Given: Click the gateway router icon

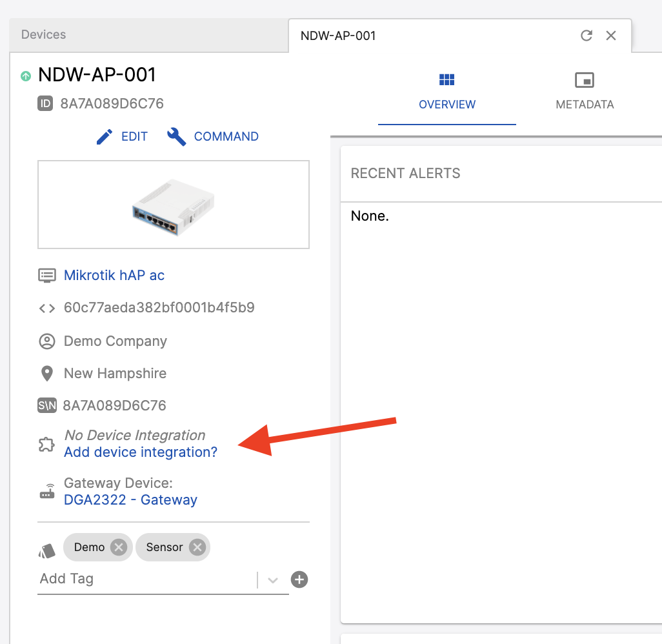Looking at the screenshot, I should (x=47, y=491).
